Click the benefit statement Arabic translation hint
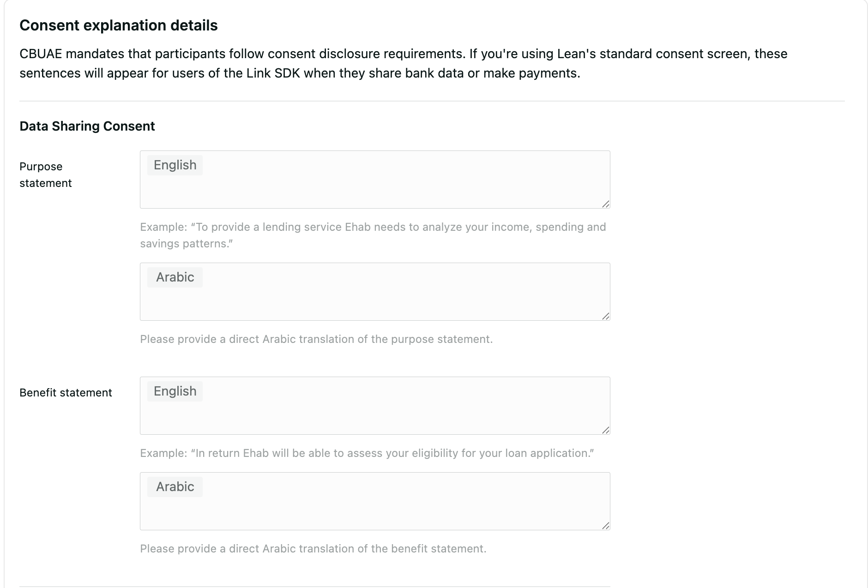The width and height of the screenshot is (868, 588). [x=313, y=549]
